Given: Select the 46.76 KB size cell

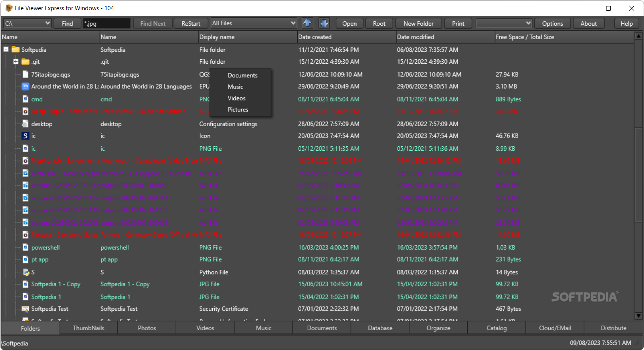Looking at the screenshot, I should click(x=507, y=136).
